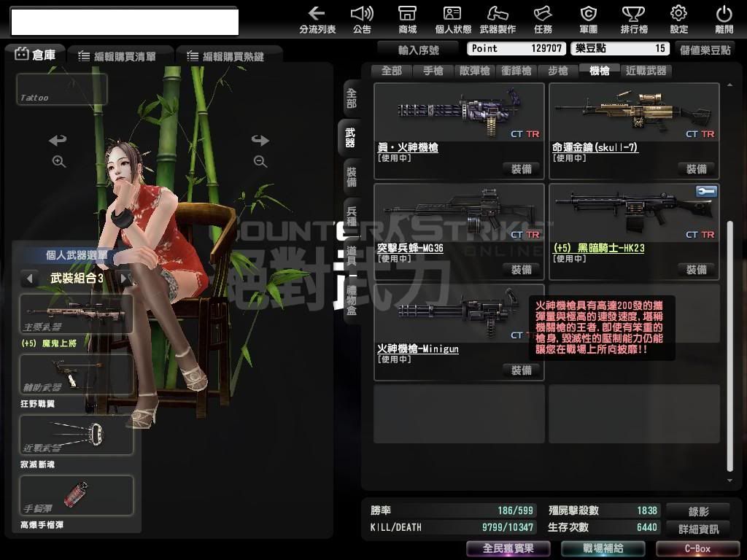
Task: Click the Point balance value 129707
Action: click(x=546, y=49)
